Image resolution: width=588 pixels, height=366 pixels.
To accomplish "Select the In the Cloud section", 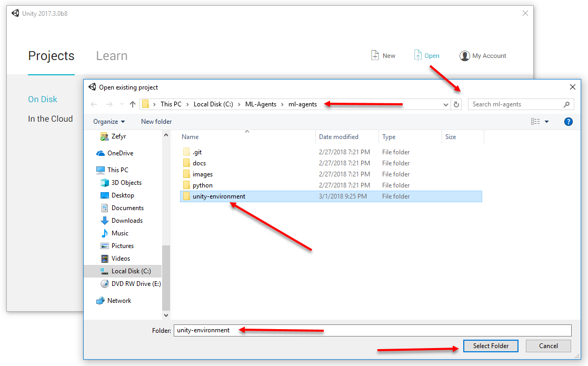I will [51, 119].
